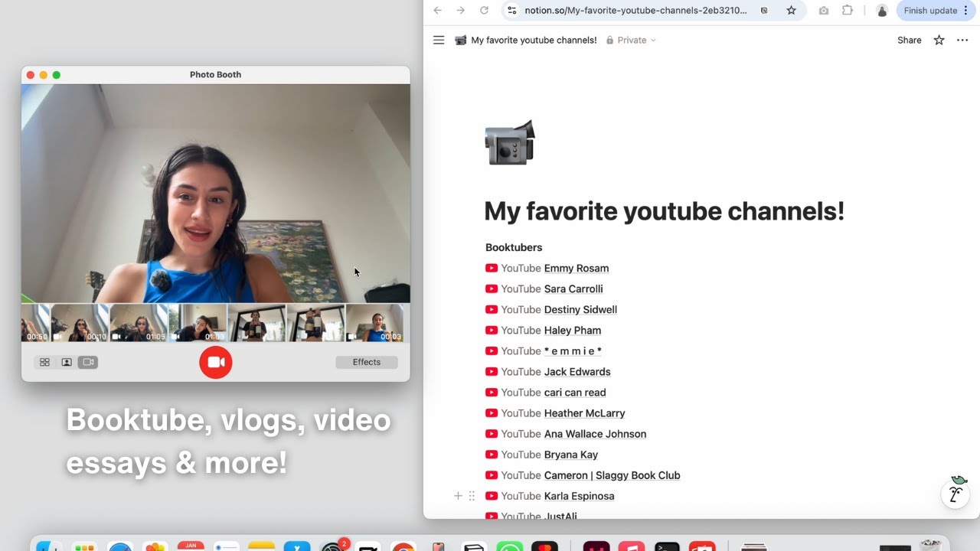Select the 00:03 video clip thumbnail
The width and height of the screenshot is (980, 551).
click(375, 322)
